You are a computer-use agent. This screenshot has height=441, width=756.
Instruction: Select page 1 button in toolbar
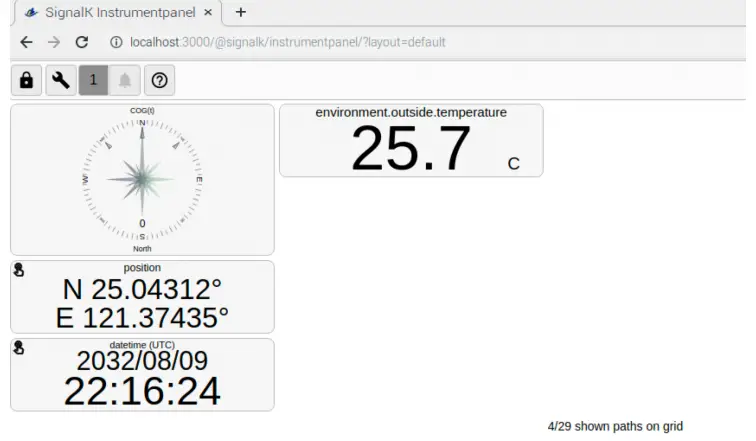94,80
